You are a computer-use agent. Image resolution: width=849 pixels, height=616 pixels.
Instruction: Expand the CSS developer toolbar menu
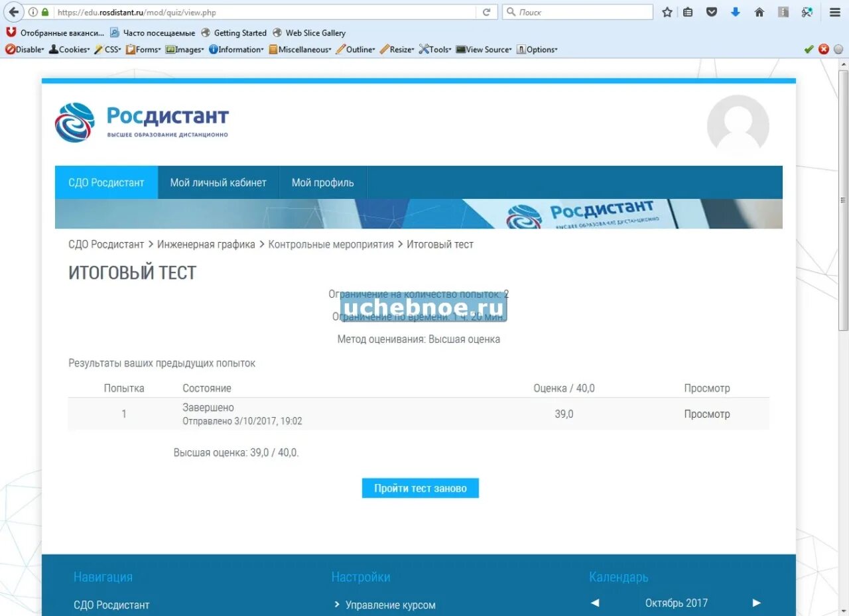[x=107, y=49]
